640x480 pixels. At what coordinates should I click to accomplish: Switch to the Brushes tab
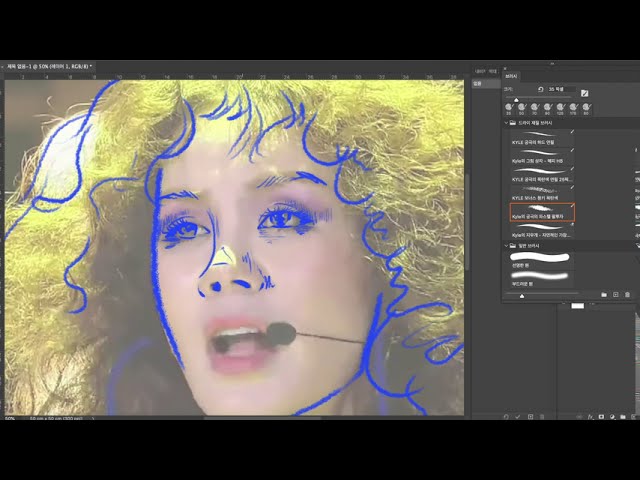click(x=511, y=76)
